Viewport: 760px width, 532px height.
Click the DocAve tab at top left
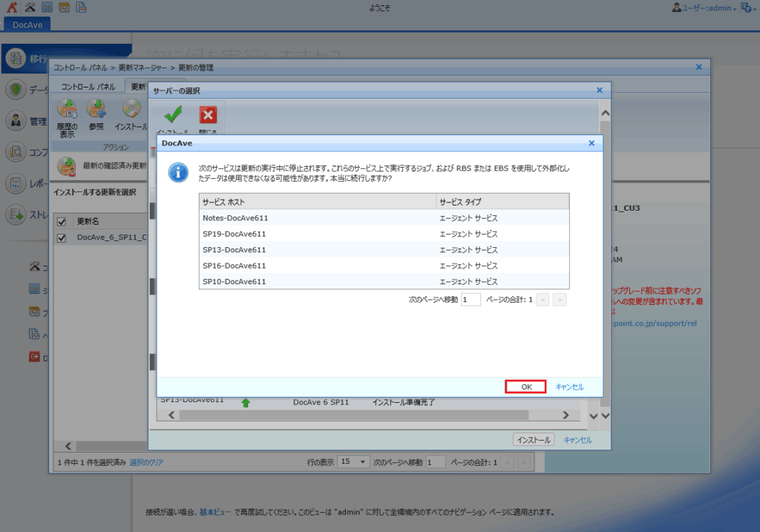point(27,24)
